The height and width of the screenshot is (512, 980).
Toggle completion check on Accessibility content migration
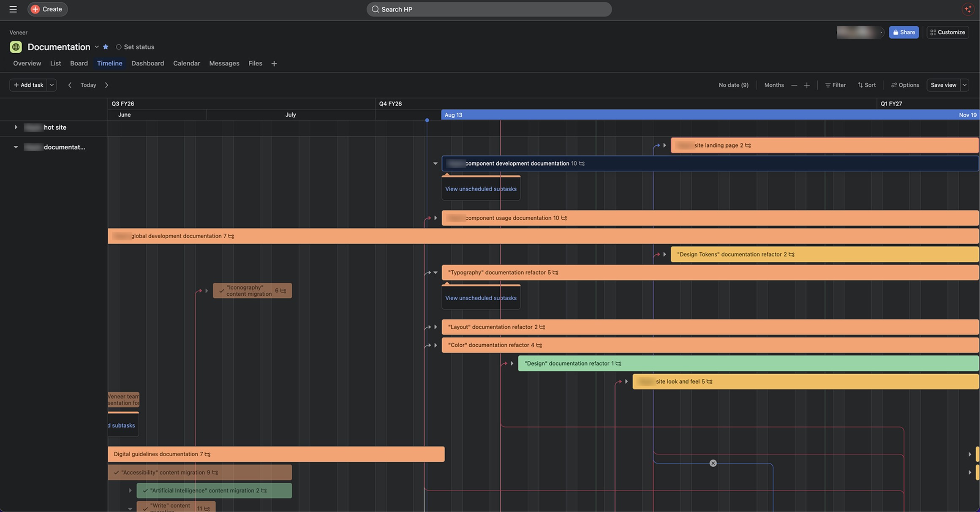(x=116, y=472)
